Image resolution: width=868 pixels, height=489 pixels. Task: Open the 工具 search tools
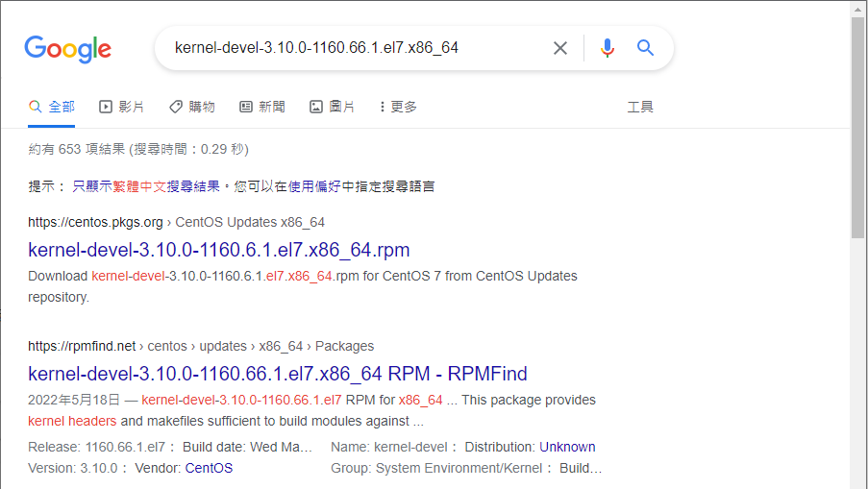point(640,107)
